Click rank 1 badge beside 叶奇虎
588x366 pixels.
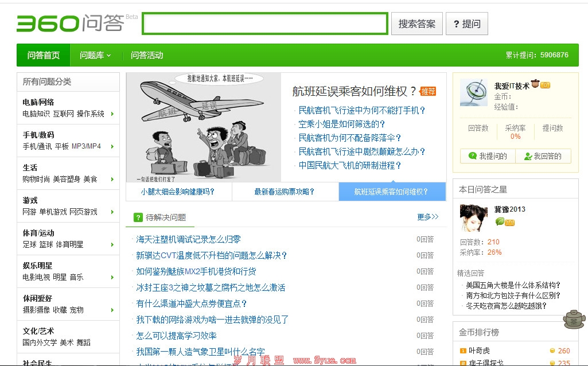463,351
